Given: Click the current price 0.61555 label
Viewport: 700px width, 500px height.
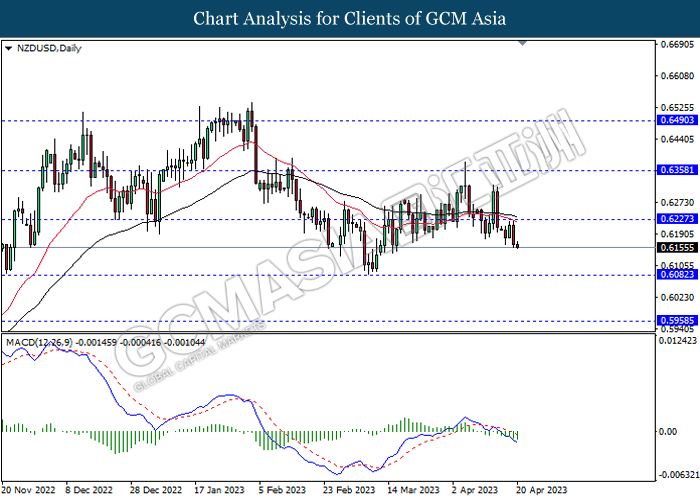Looking at the screenshot, I should coord(677,248).
